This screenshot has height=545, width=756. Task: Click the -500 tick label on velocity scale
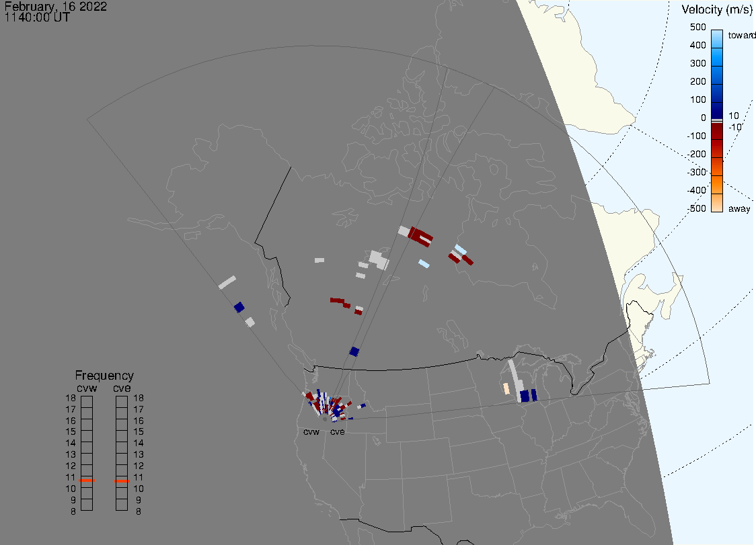696,208
